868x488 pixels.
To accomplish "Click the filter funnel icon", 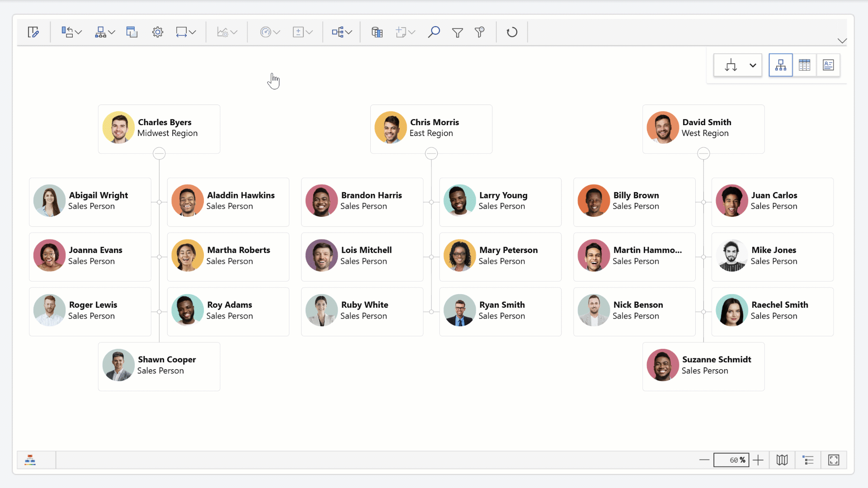I will tap(457, 33).
